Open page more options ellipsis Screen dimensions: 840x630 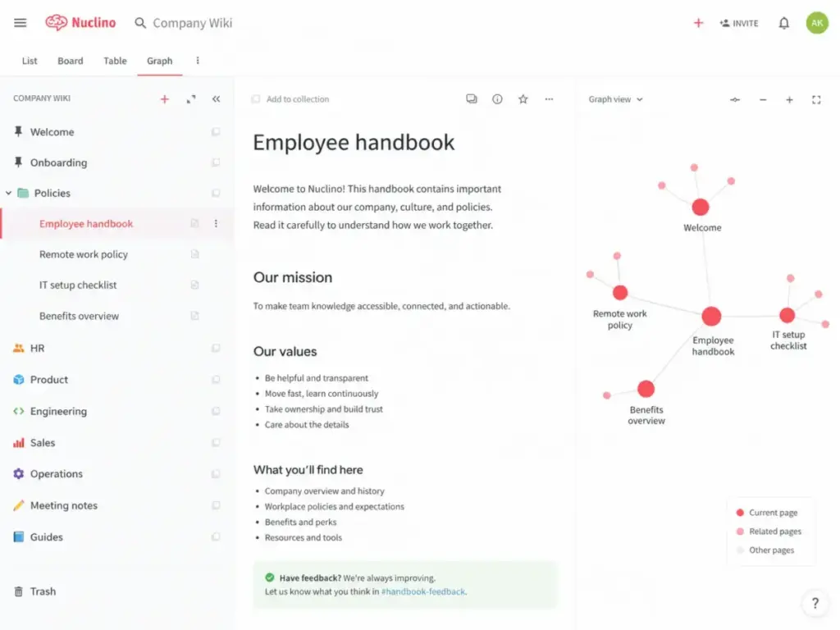[549, 99]
